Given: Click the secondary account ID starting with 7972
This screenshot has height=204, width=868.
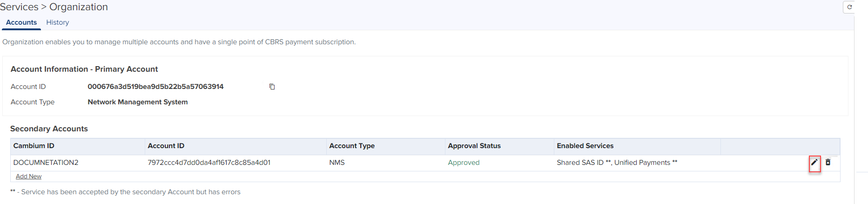Looking at the screenshot, I should click(209, 163).
